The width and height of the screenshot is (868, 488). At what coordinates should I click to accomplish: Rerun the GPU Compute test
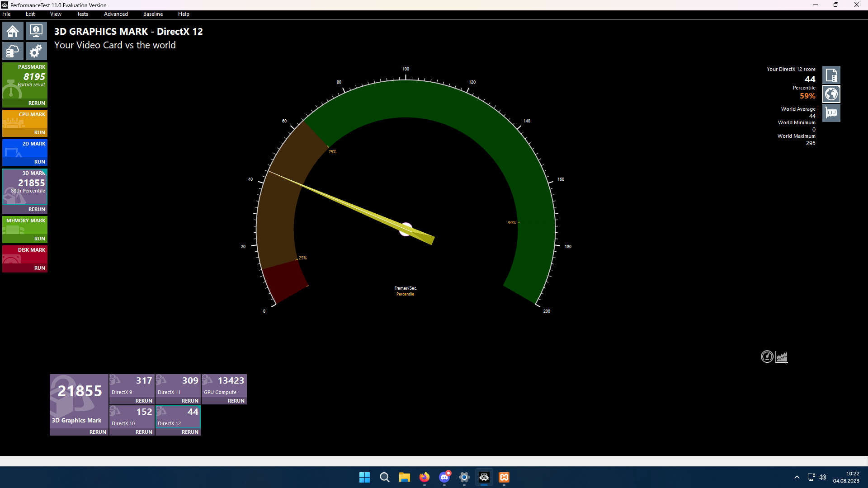pos(236,401)
